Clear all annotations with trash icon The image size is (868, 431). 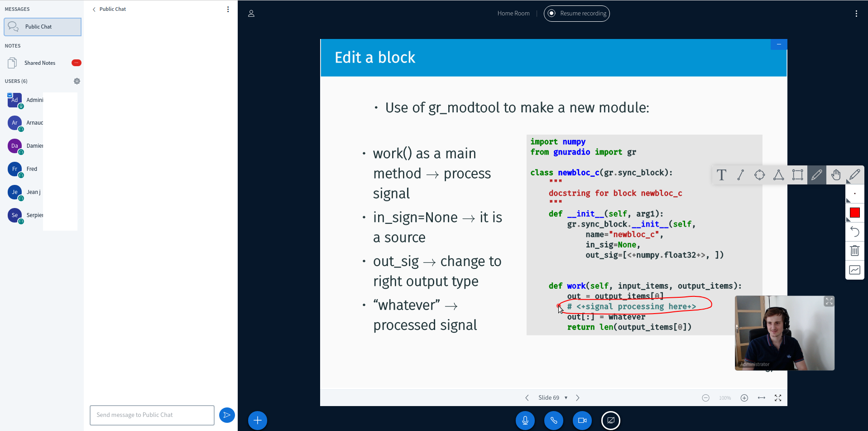click(855, 251)
